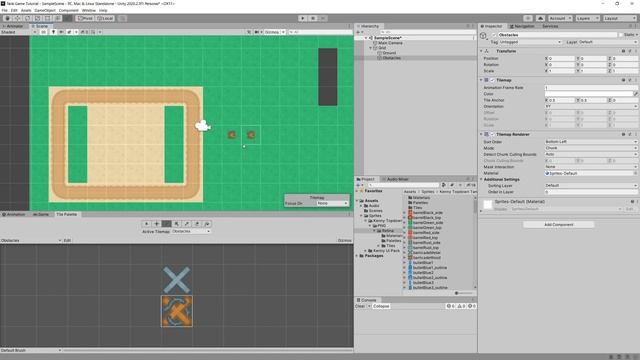Click the Edit button in Tile Palette

67,240
